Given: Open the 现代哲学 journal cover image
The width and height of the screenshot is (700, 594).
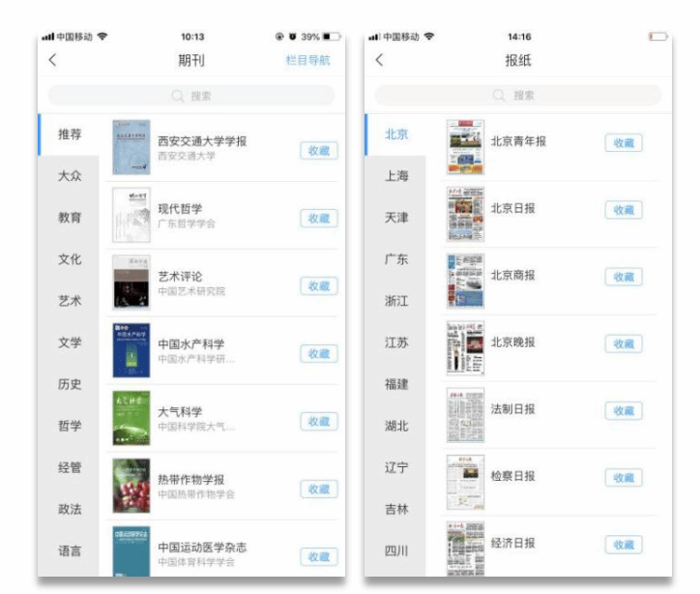Looking at the screenshot, I should click(x=131, y=216).
